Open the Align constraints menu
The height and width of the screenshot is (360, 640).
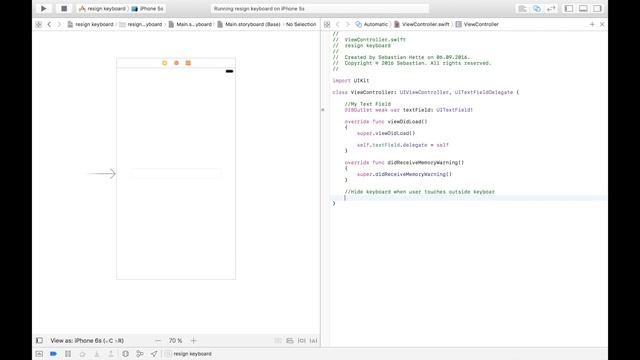tap(302, 340)
